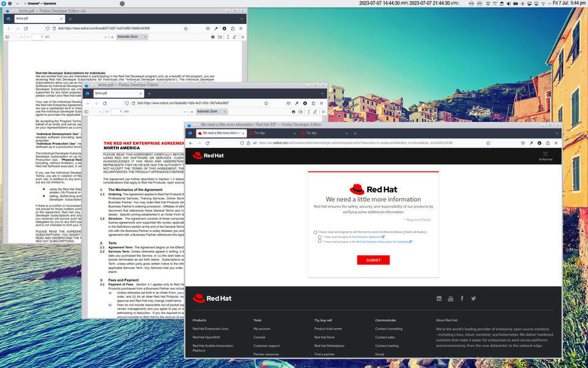Open Red Hat Enterprise Linux footer link
Image resolution: width=588 pixels, height=368 pixels.
(x=210, y=329)
